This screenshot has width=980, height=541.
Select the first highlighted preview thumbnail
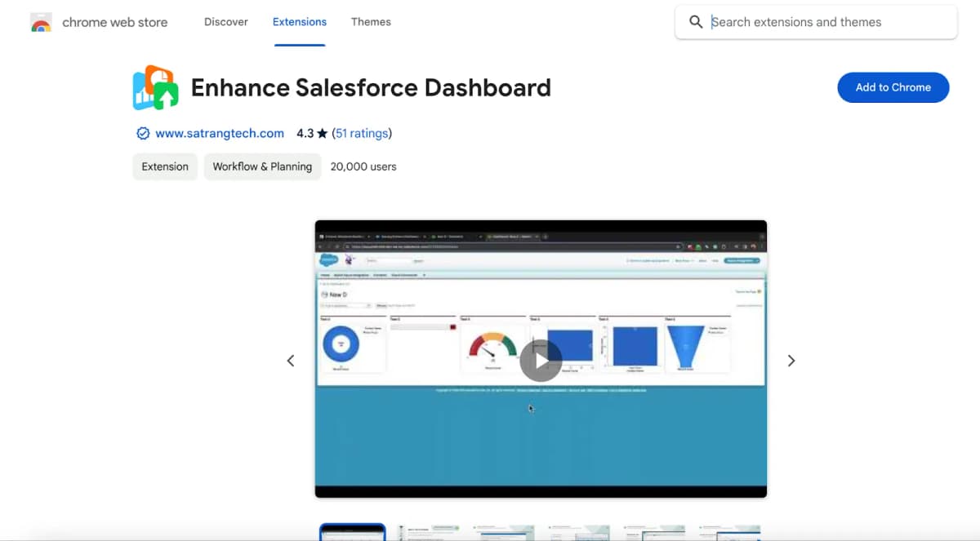(352, 532)
